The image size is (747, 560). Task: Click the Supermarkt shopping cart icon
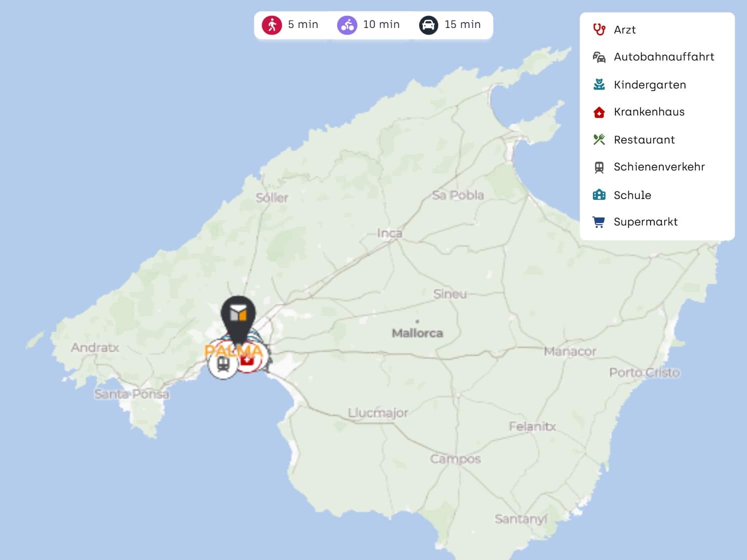(x=599, y=222)
